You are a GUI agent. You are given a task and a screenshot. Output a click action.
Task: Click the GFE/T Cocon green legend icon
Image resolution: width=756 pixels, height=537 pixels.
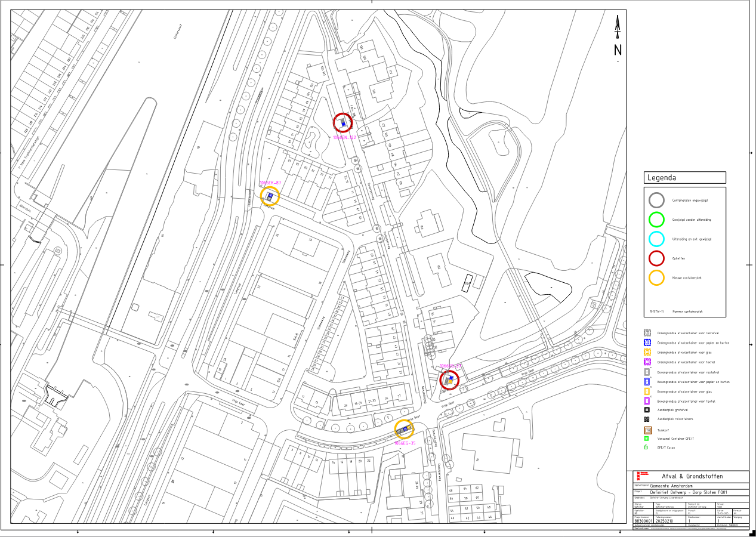click(646, 447)
